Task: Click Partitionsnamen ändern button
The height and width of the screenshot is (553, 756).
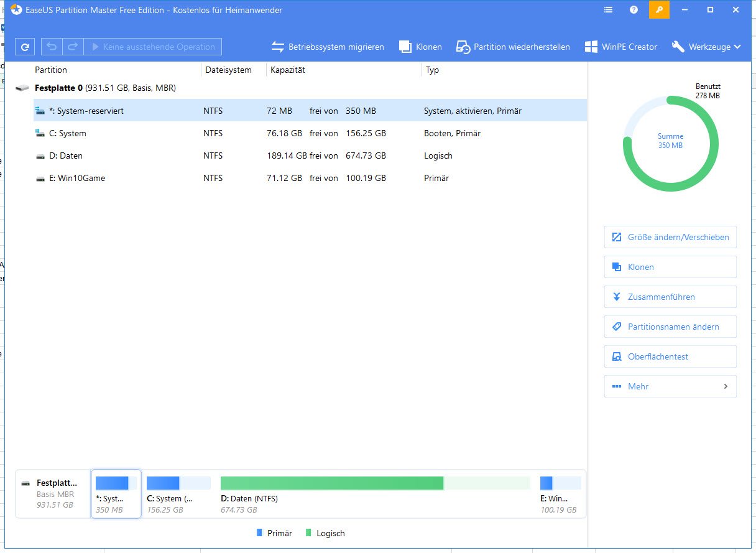Action: (670, 327)
